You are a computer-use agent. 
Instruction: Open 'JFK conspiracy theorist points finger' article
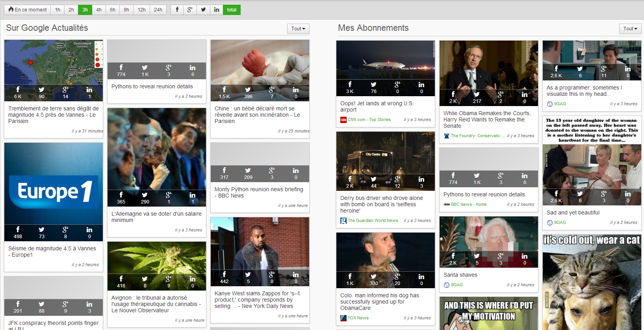click(53, 325)
